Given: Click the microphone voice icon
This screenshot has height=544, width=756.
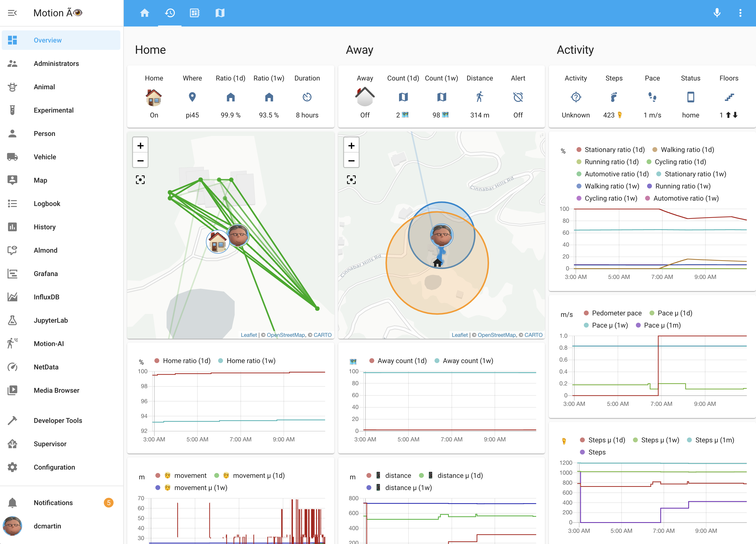Looking at the screenshot, I should [717, 13].
